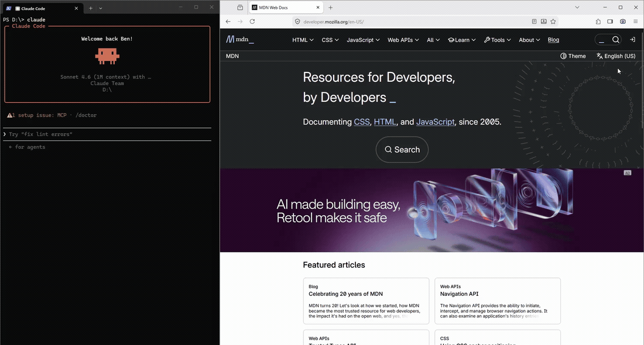Viewport: 644px width, 345px height.
Task: Close the MDN Web Docs tab
Action: 317,8
